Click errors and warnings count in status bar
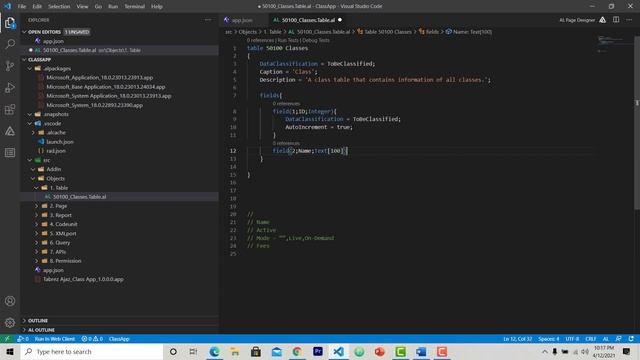The width and height of the screenshot is (640, 360). point(92,339)
